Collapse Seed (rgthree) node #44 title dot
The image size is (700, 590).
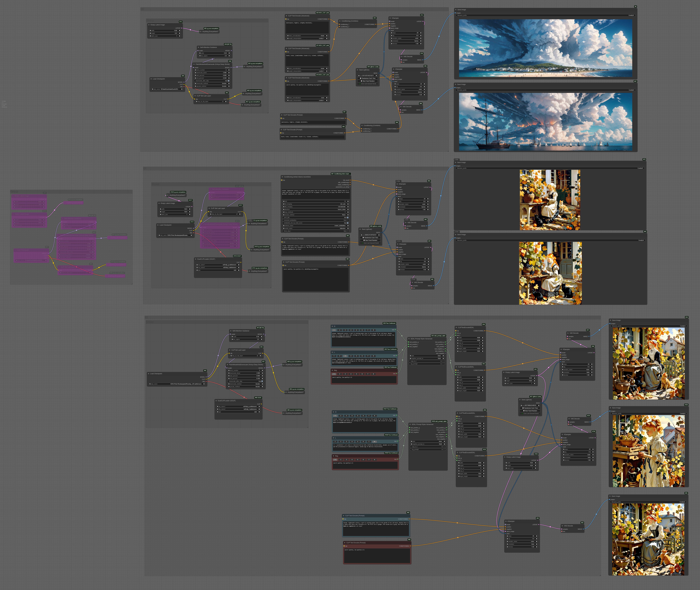point(357,70)
